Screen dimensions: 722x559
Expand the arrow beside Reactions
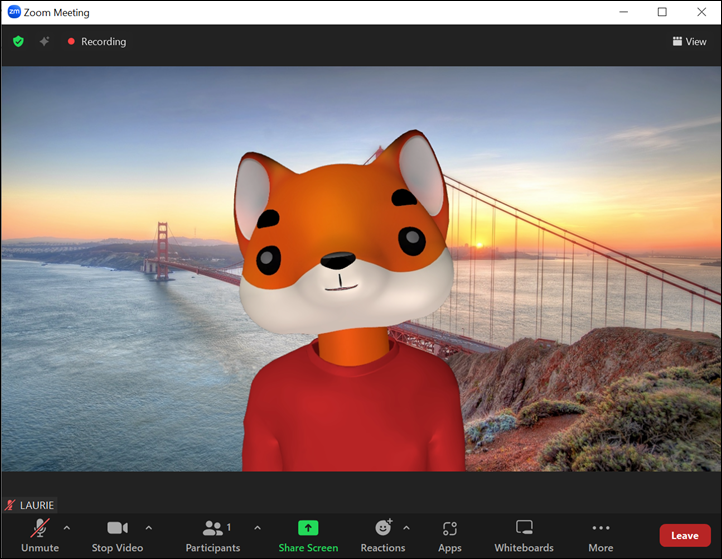click(406, 527)
